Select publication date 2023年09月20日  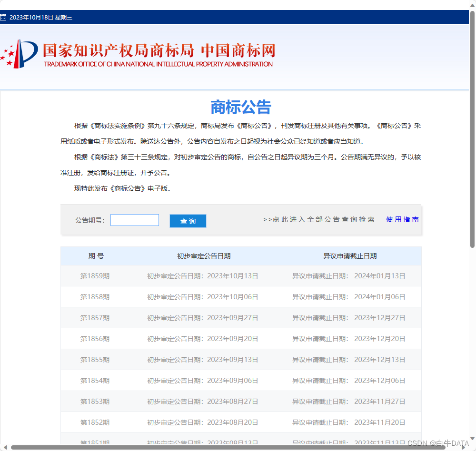[x=233, y=339]
